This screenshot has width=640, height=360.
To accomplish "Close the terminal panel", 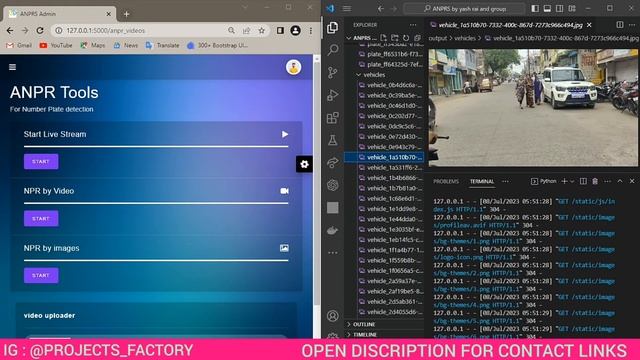I will 632,181.
